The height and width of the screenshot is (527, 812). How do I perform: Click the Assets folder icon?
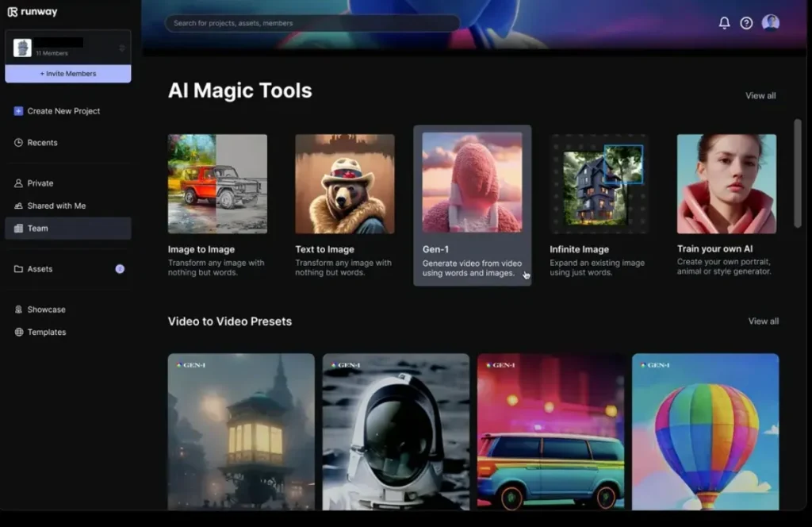coord(18,269)
